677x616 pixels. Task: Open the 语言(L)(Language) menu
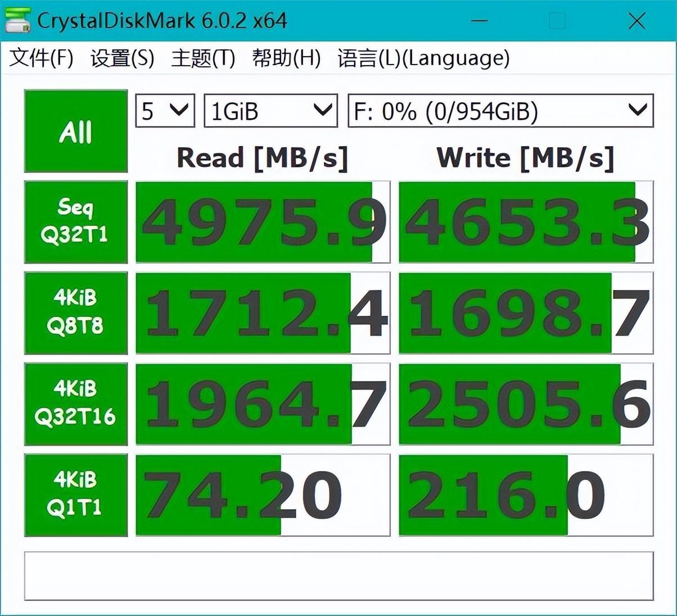click(x=423, y=58)
